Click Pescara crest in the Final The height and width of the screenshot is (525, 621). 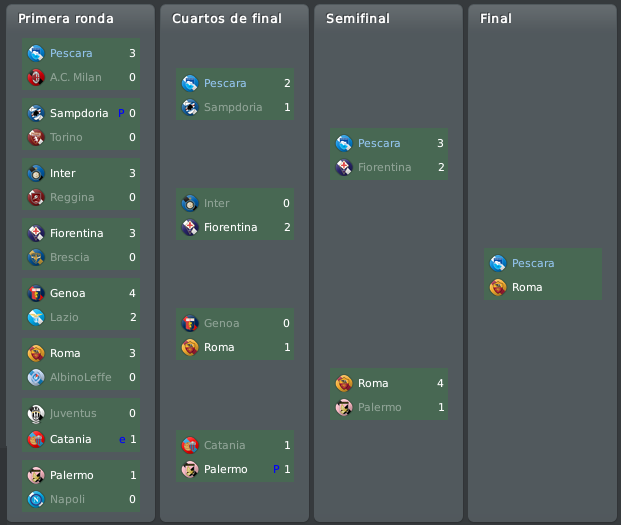pos(498,263)
